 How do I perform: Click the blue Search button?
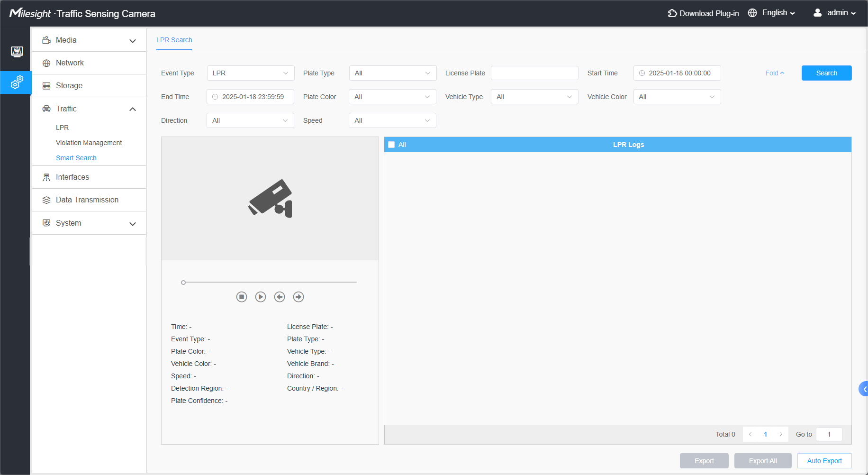[x=826, y=73]
